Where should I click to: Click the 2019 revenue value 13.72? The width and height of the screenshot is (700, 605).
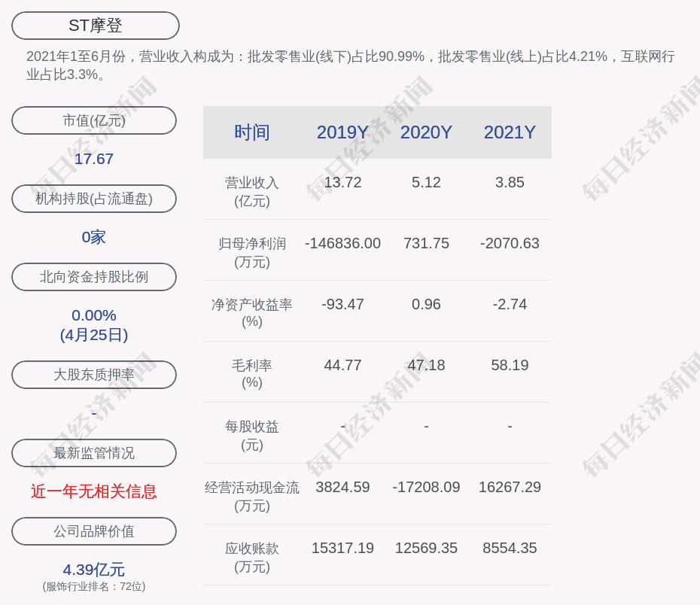(342, 183)
